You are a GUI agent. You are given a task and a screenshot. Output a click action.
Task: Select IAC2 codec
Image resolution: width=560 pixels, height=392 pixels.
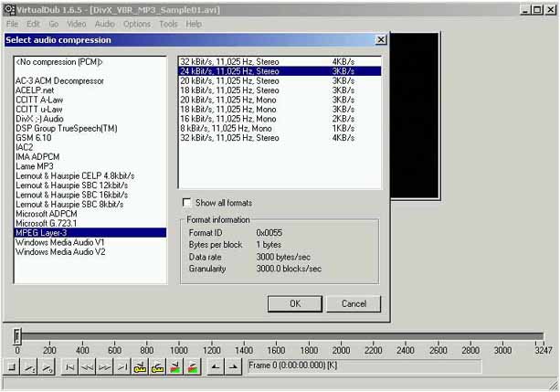pos(90,147)
